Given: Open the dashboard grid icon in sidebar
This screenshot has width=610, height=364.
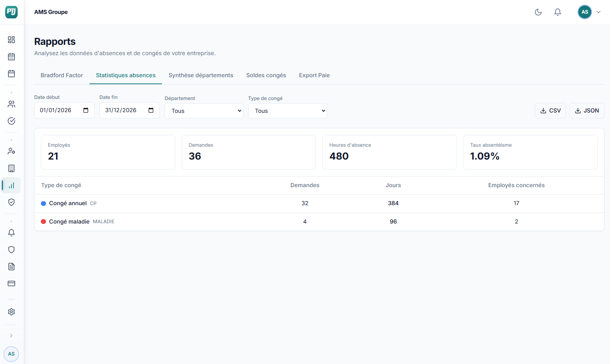Looking at the screenshot, I should pos(11,40).
